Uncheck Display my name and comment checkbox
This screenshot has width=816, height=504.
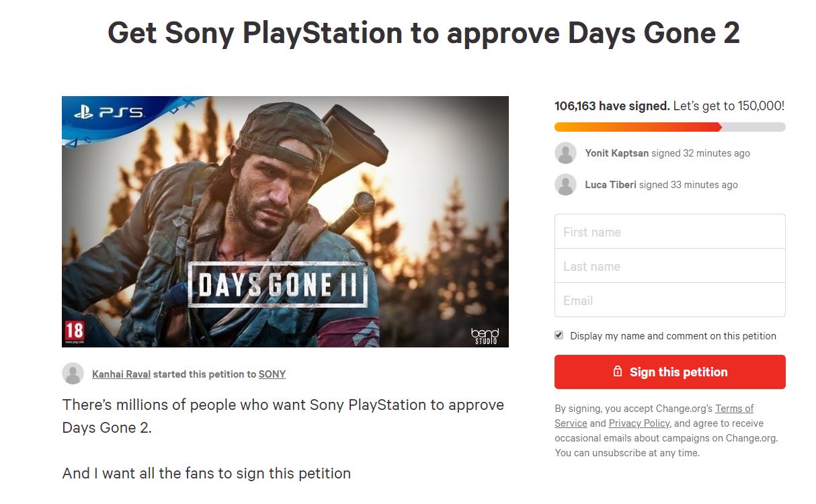point(559,335)
